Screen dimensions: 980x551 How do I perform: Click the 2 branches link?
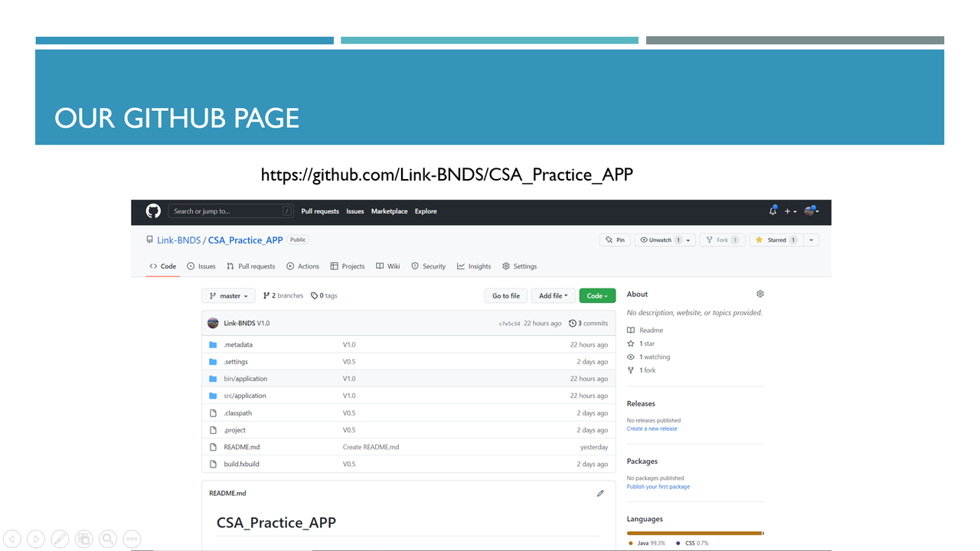283,295
